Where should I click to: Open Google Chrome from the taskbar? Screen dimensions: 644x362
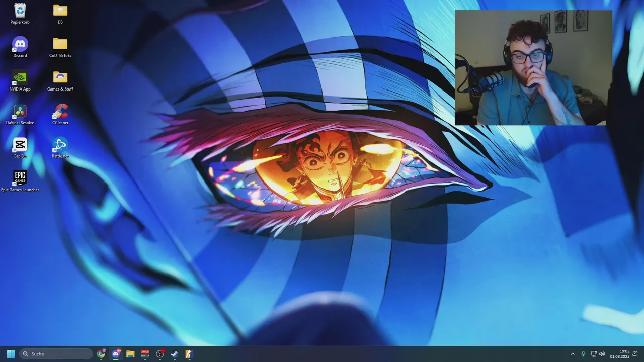pos(101,354)
